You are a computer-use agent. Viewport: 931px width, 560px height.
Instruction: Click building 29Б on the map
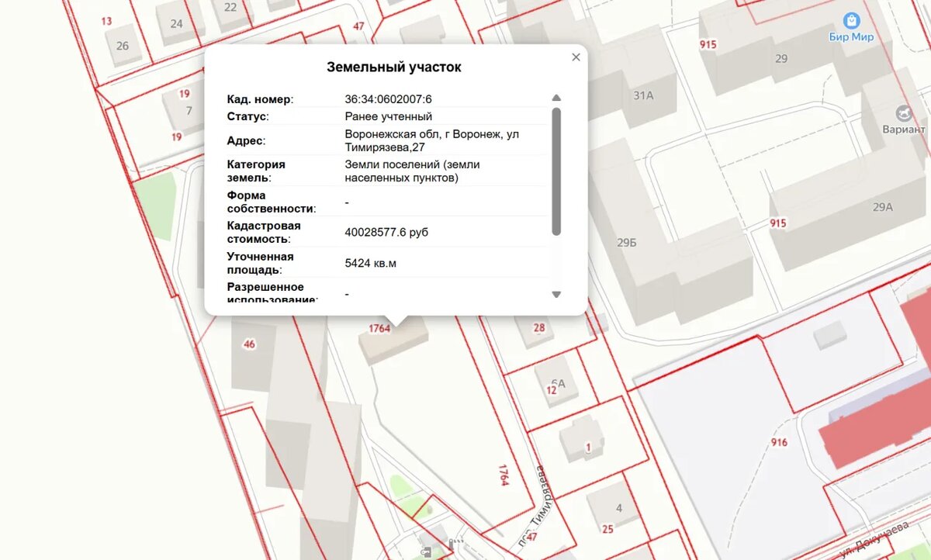point(627,243)
